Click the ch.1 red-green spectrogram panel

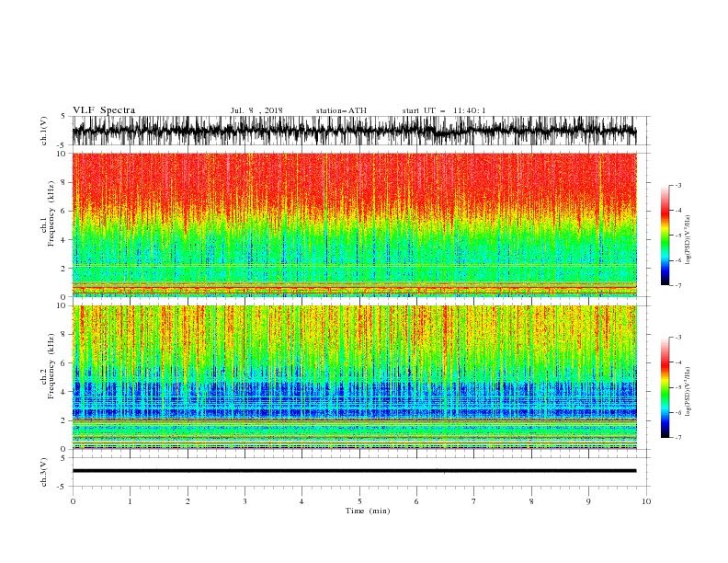354,224
